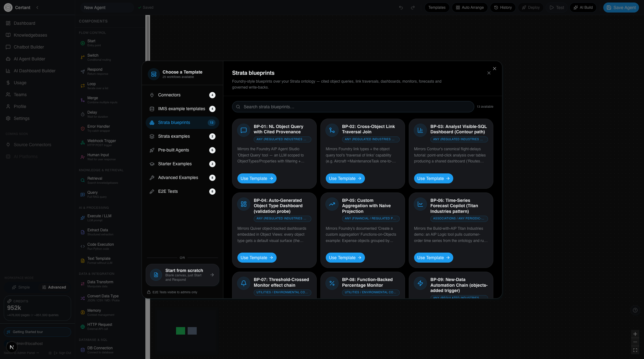Select the Code Execution component

click(x=110, y=246)
